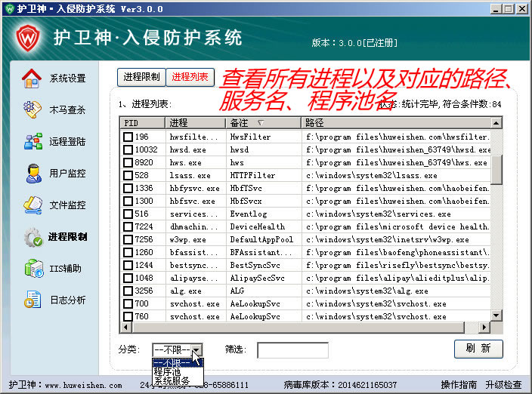Choose 系统服务 in the dropdown list
The height and width of the screenshot is (394, 532).
point(178,380)
